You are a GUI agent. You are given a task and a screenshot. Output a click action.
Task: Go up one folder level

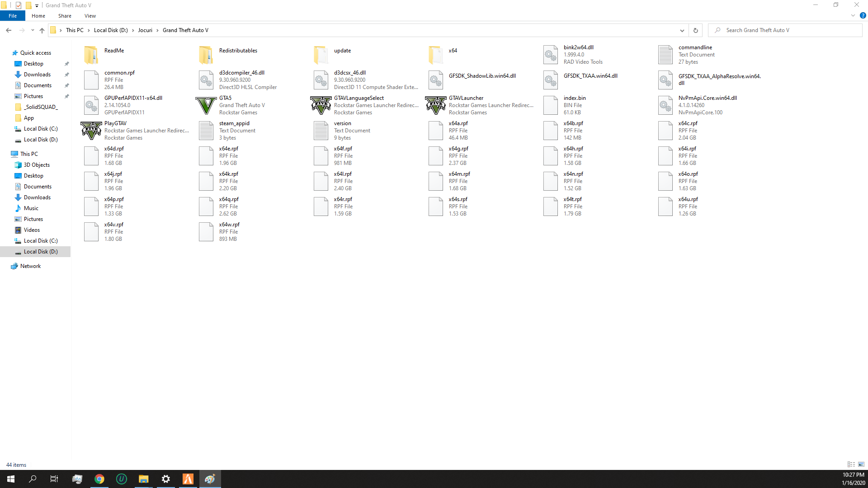pyautogui.click(x=42, y=30)
